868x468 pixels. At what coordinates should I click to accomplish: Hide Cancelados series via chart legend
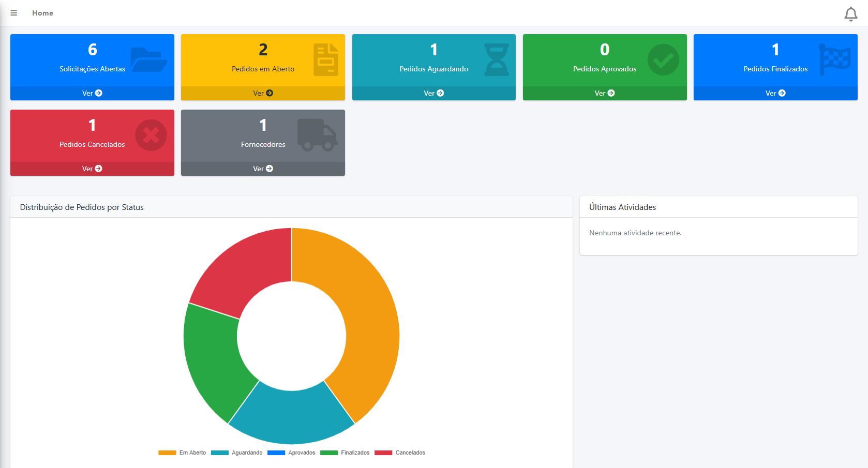[x=400, y=452]
